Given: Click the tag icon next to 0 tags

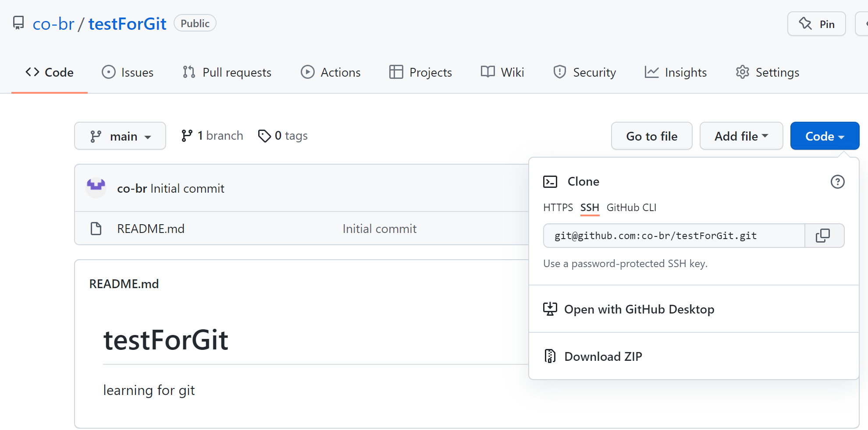Looking at the screenshot, I should [x=264, y=136].
